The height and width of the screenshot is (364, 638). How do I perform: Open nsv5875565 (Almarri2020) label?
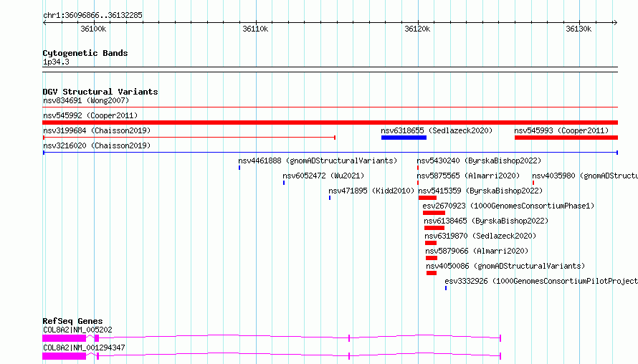point(468,176)
